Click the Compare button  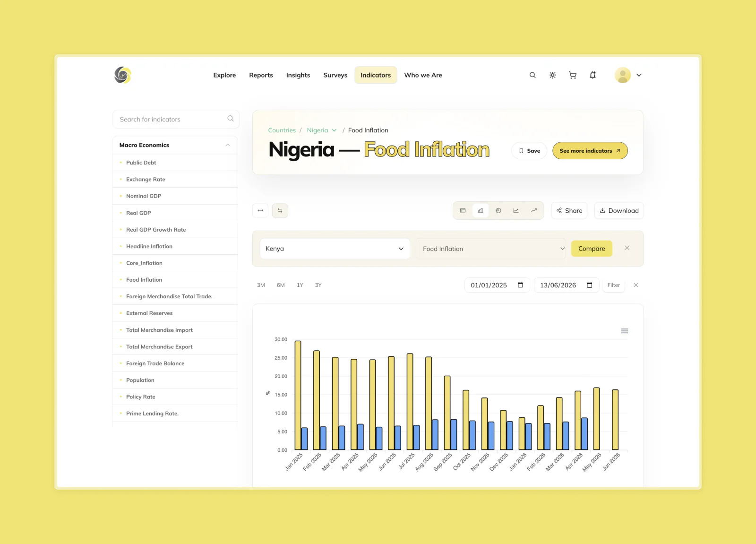point(592,249)
